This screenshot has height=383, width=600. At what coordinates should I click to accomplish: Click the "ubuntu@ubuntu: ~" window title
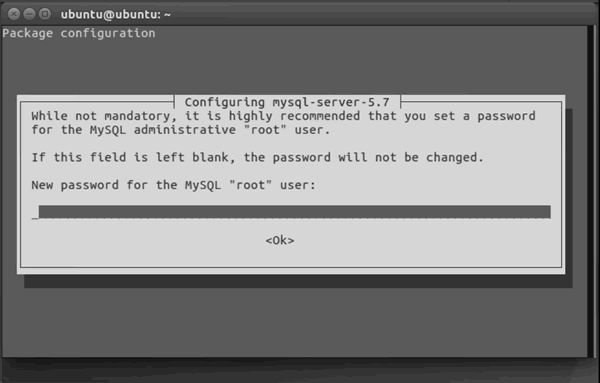pyautogui.click(x=116, y=14)
